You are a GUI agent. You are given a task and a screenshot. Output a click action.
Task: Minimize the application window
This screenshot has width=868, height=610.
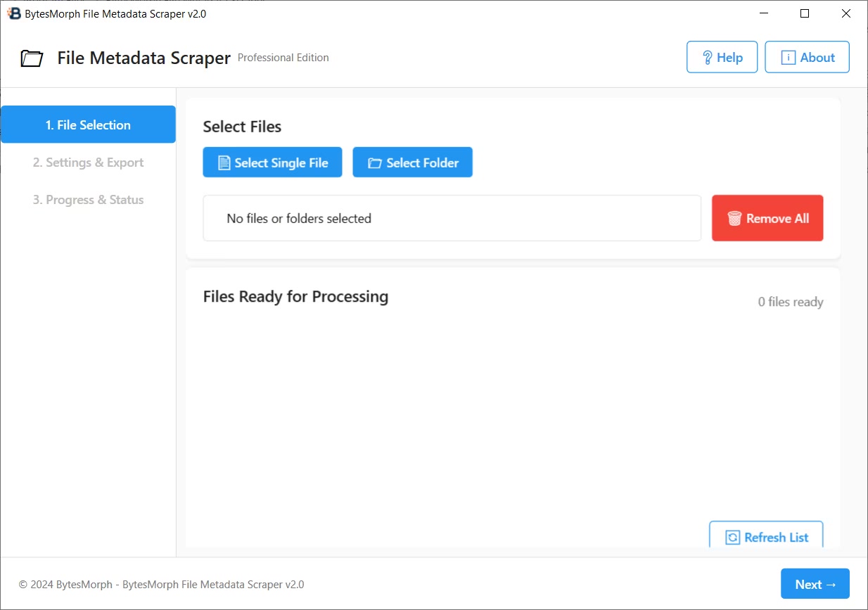pyautogui.click(x=763, y=13)
